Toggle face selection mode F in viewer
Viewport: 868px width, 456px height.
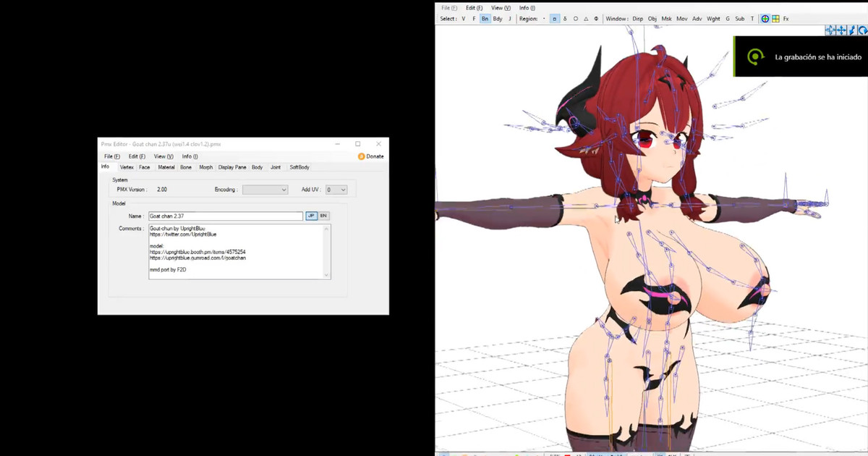(474, 19)
